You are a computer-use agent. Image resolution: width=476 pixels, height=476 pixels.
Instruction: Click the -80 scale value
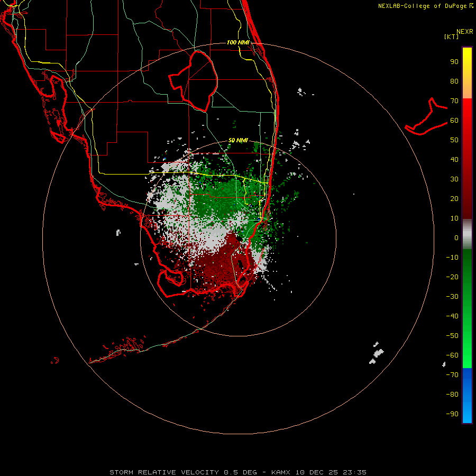pyautogui.click(x=452, y=395)
